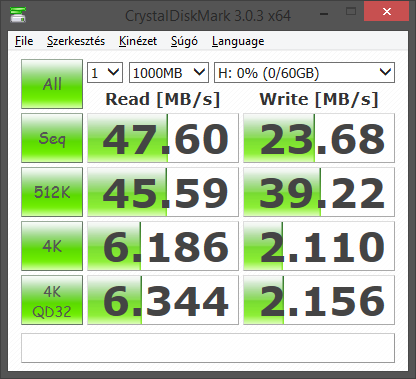Open the Súgó menu
The image size is (416, 379).
[x=184, y=41]
